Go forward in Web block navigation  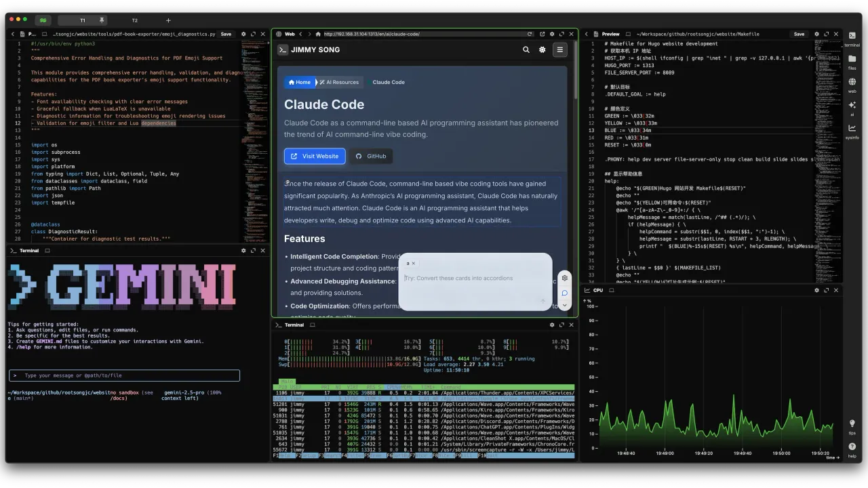tap(309, 34)
